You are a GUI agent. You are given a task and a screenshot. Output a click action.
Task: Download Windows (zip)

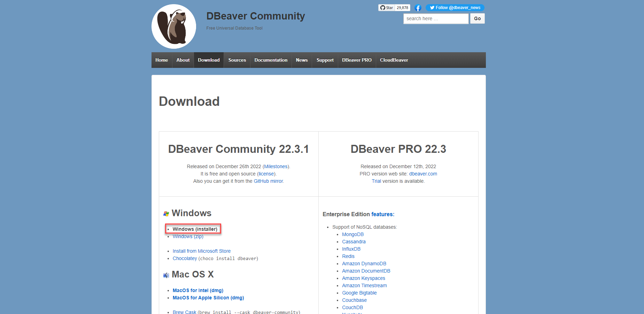pyautogui.click(x=188, y=236)
